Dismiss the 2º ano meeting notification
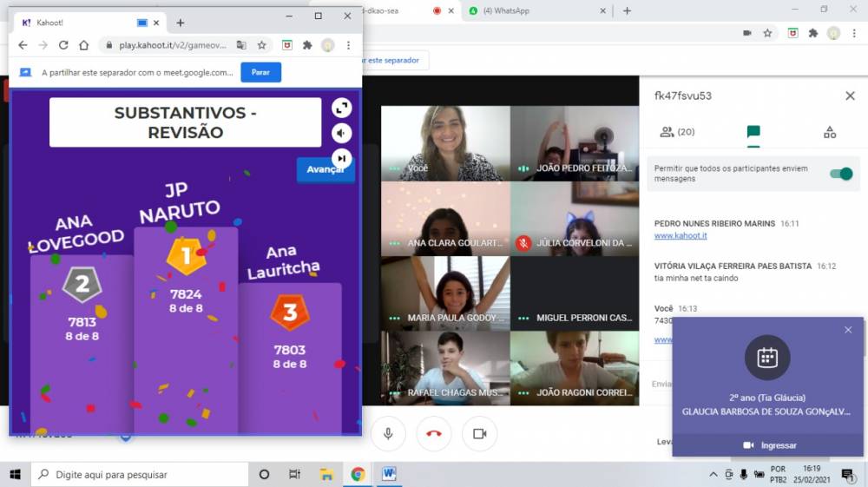Screen dimensions: 868x487 (x=848, y=330)
